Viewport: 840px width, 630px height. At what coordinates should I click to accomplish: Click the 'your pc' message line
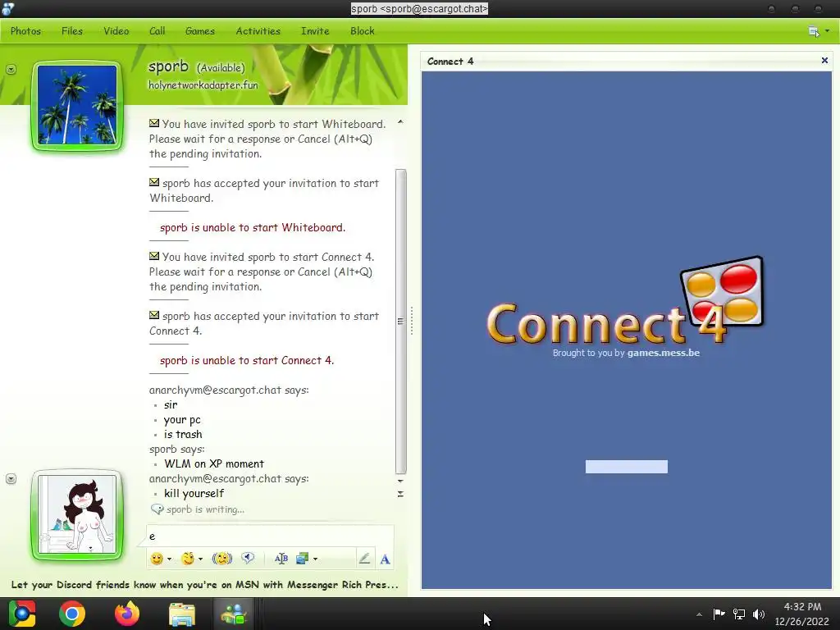click(x=182, y=420)
